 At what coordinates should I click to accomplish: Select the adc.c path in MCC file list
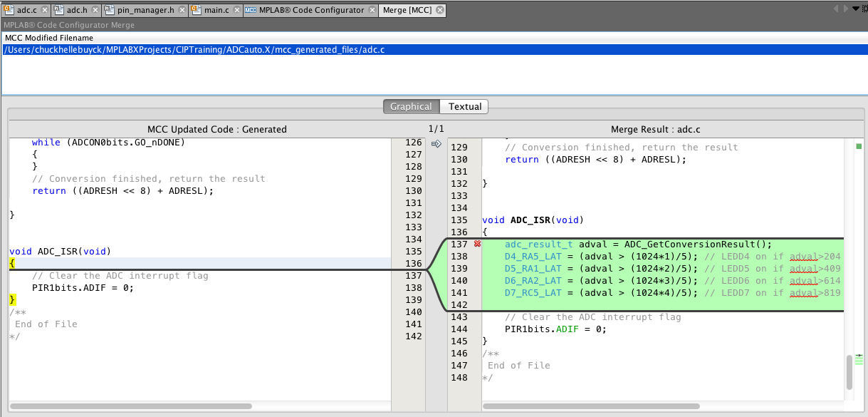coord(194,50)
